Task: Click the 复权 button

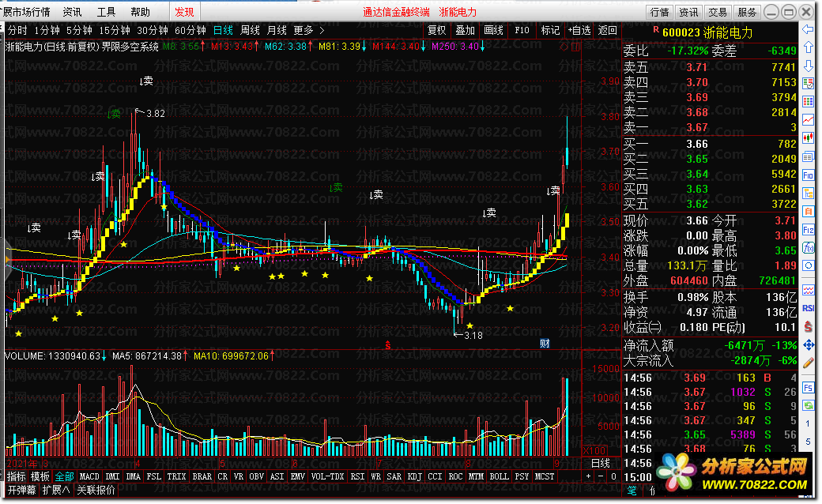Action: (436, 30)
